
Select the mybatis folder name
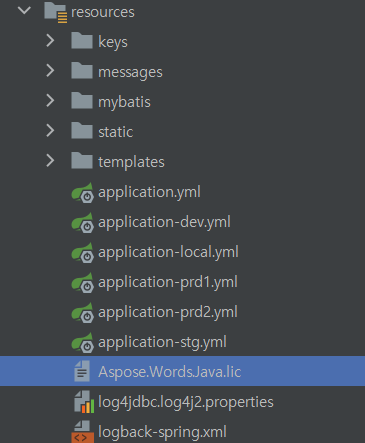[x=124, y=102]
